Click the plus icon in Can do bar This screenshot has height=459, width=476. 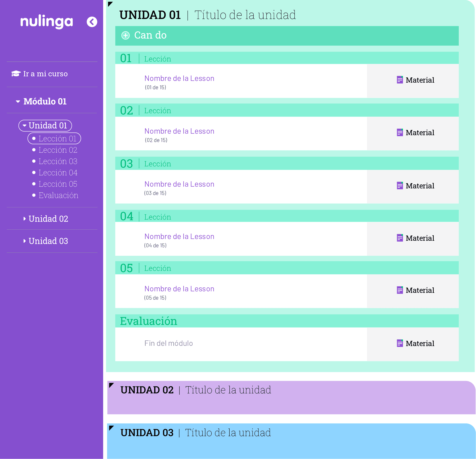[125, 36]
